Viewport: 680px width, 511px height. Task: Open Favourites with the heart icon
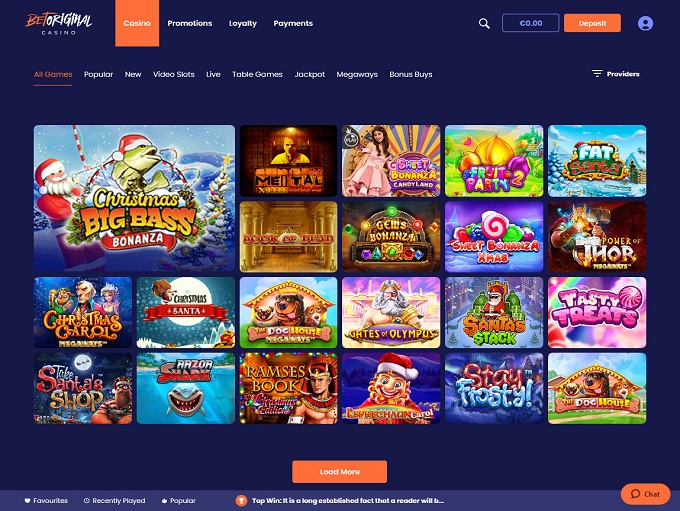[x=46, y=501]
